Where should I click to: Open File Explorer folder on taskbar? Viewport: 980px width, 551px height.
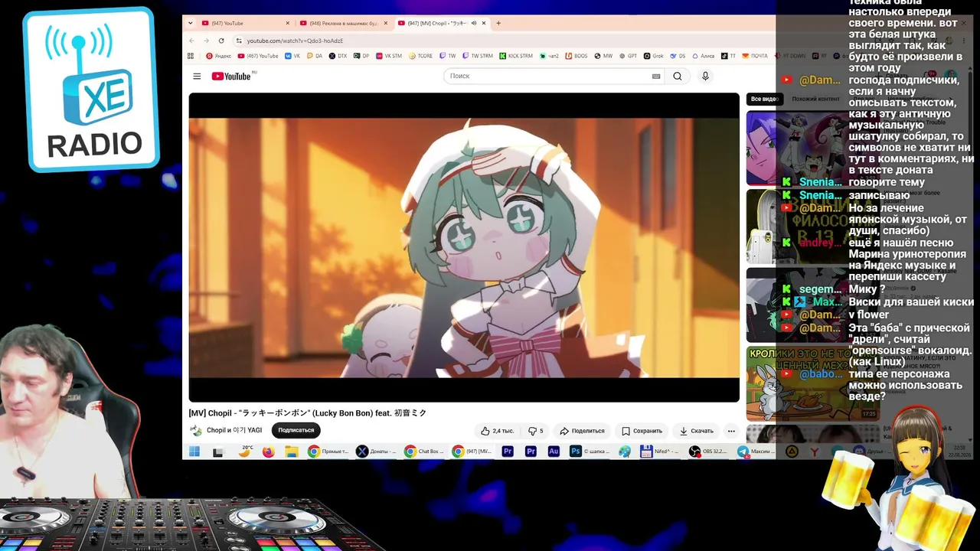click(292, 452)
